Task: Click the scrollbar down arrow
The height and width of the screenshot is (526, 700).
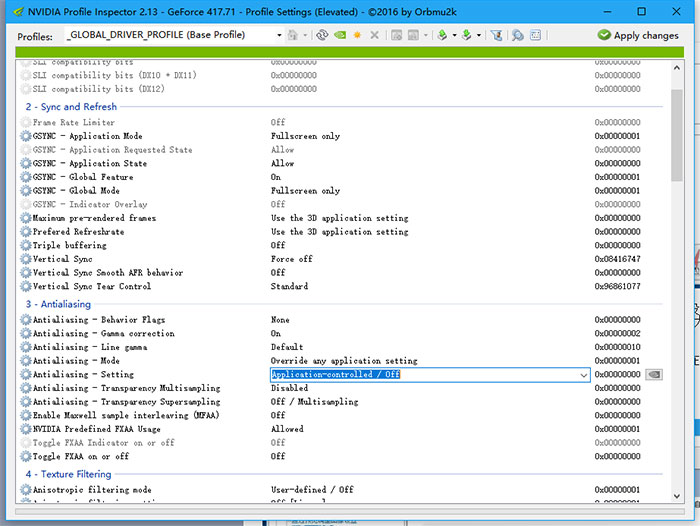Action: [x=677, y=496]
